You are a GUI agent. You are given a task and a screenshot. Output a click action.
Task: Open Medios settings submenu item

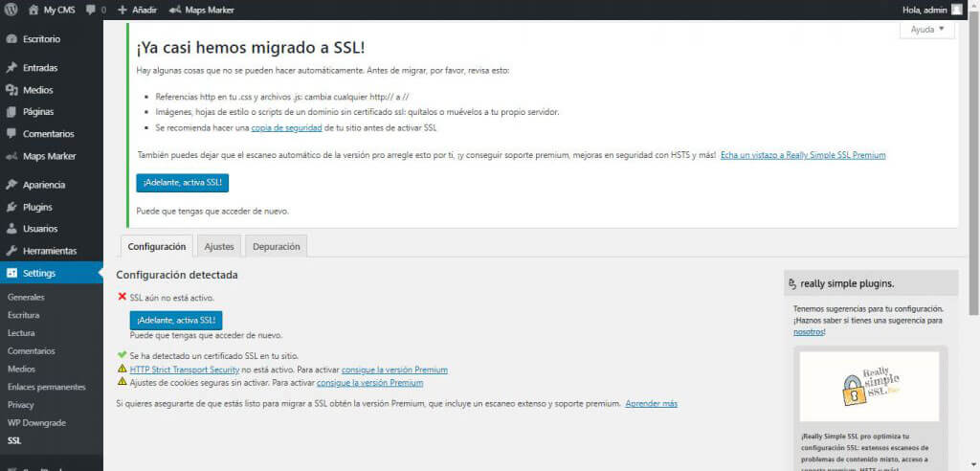pos(21,369)
